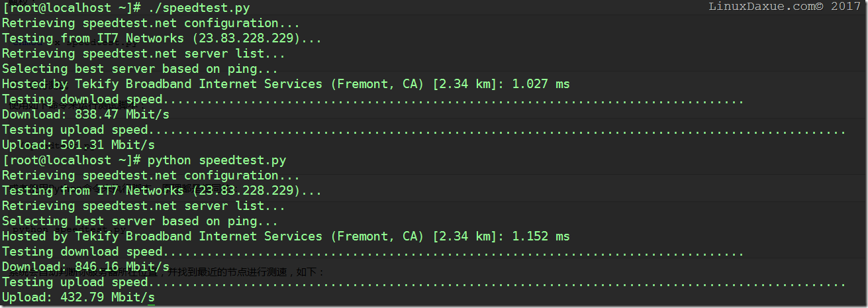The height and width of the screenshot is (308, 868).
Task: Click the python speedtest.py command text
Action: pos(217,160)
